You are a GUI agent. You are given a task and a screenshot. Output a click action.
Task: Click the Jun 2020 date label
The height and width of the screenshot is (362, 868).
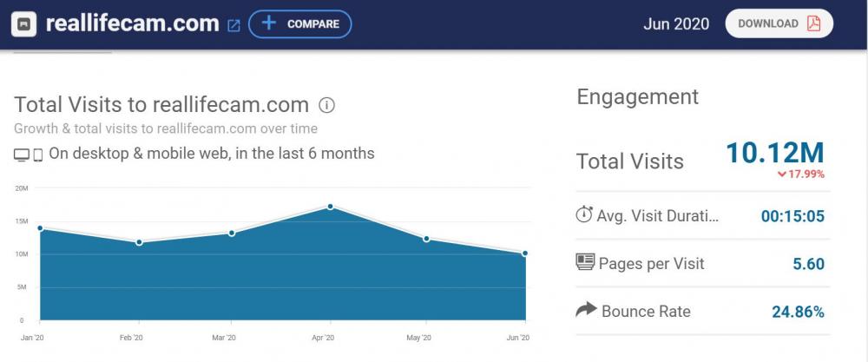pyautogui.click(x=676, y=23)
